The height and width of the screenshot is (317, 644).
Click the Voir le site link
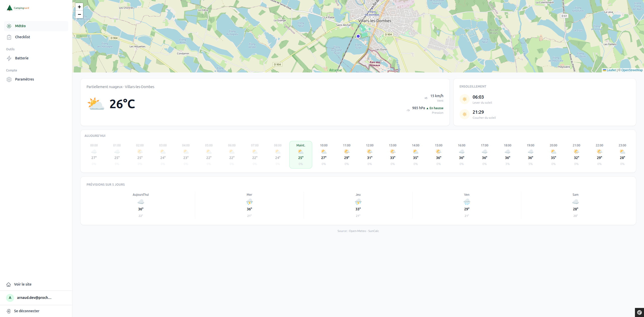coord(23,284)
